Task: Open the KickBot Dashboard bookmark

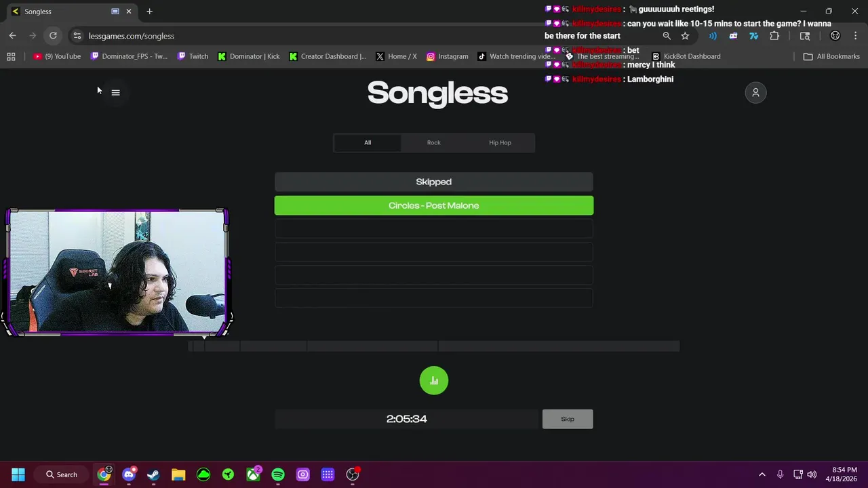Action: pyautogui.click(x=686, y=56)
